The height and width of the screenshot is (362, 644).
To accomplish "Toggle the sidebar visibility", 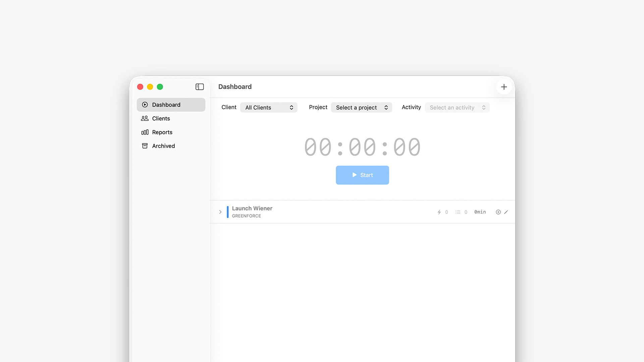I will (199, 87).
